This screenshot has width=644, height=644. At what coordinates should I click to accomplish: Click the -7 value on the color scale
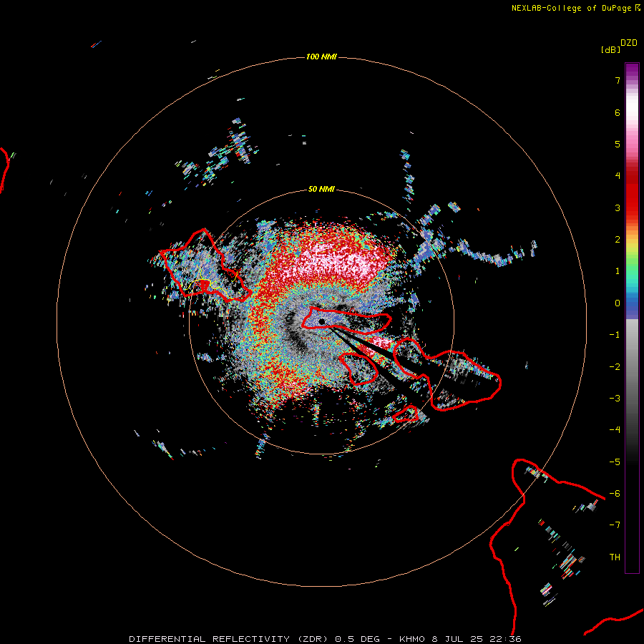pyautogui.click(x=615, y=525)
